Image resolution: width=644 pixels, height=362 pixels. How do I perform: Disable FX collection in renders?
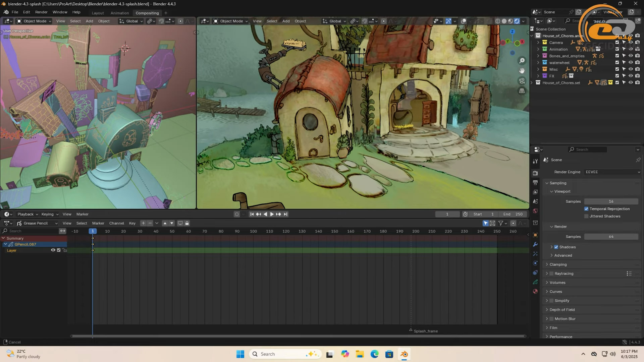pyautogui.click(x=638, y=76)
